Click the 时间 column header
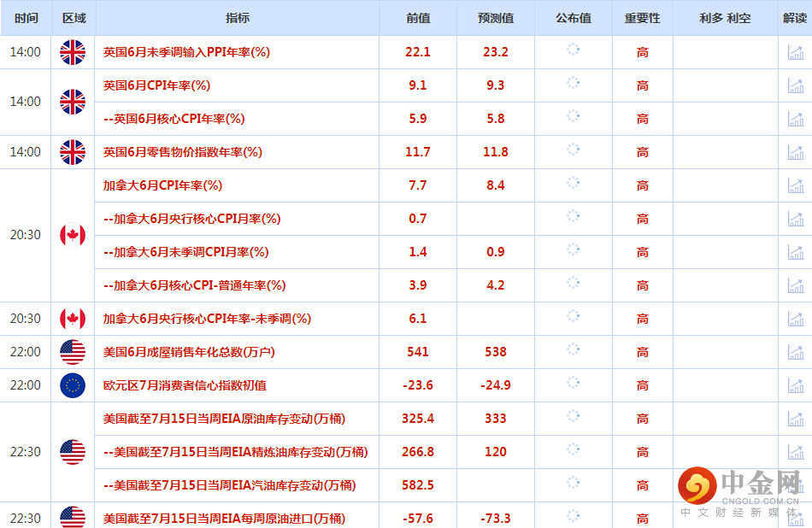Screen dimensions: 812x528 26,18
